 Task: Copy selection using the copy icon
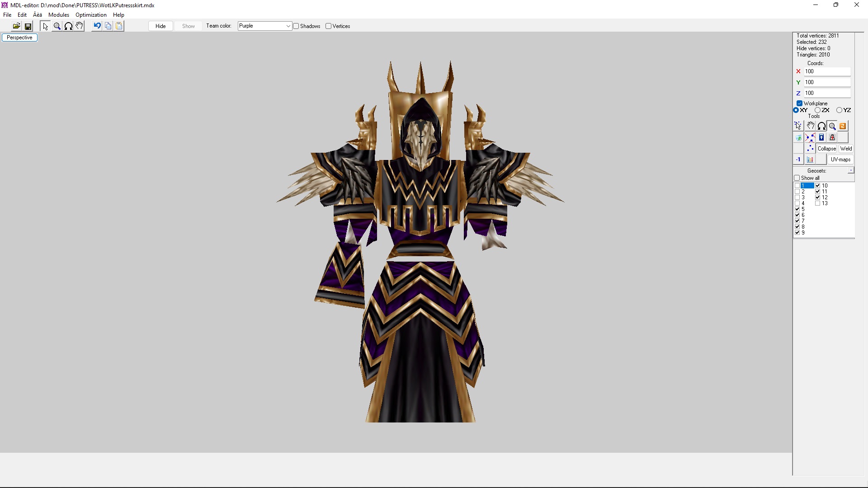(108, 26)
